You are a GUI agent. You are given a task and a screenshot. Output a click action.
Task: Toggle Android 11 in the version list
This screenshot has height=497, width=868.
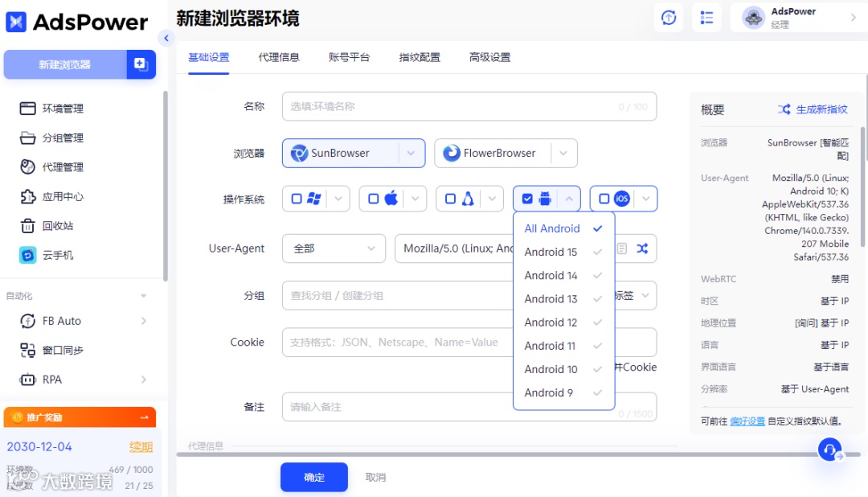pyautogui.click(x=563, y=346)
